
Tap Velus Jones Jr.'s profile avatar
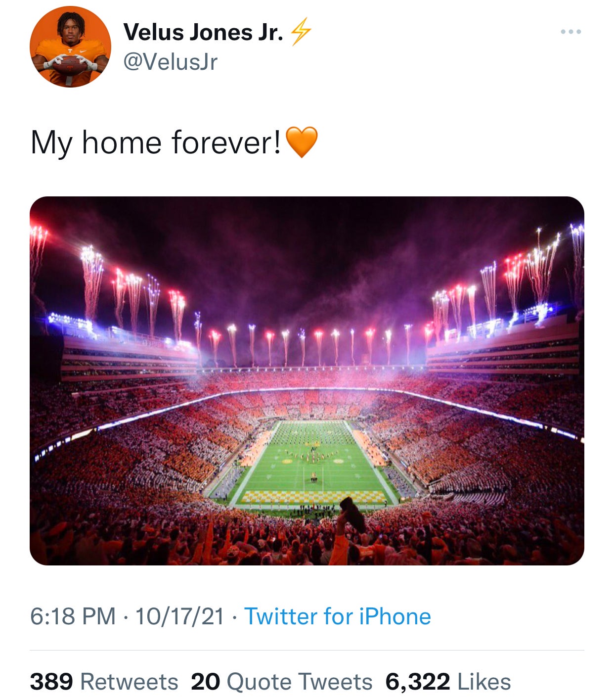coord(70,47)
